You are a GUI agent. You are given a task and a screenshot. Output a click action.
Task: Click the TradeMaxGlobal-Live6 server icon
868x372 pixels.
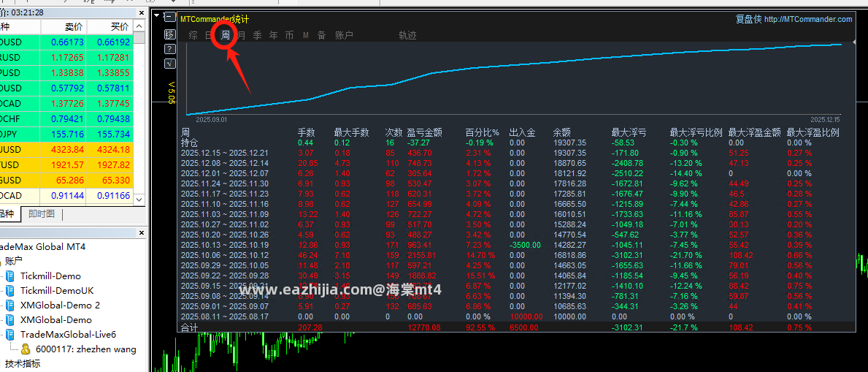[10, 334]
